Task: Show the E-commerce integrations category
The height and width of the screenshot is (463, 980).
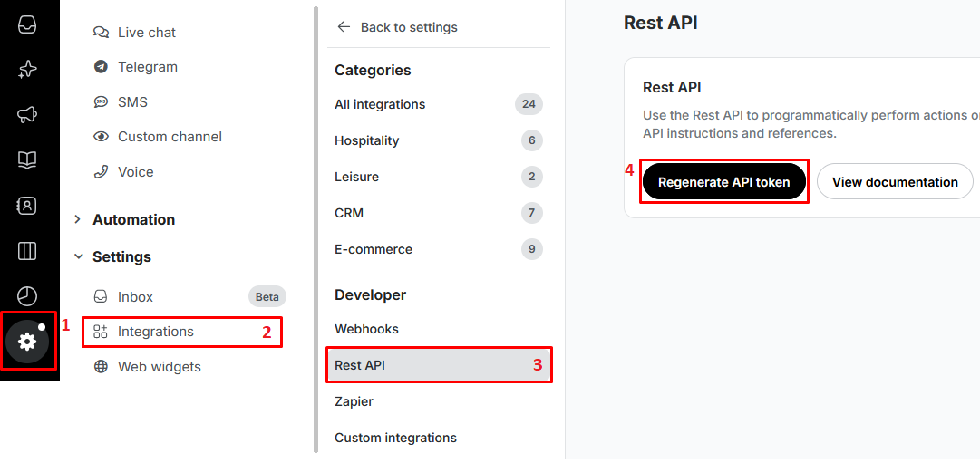Action: [x=373, y=249]
